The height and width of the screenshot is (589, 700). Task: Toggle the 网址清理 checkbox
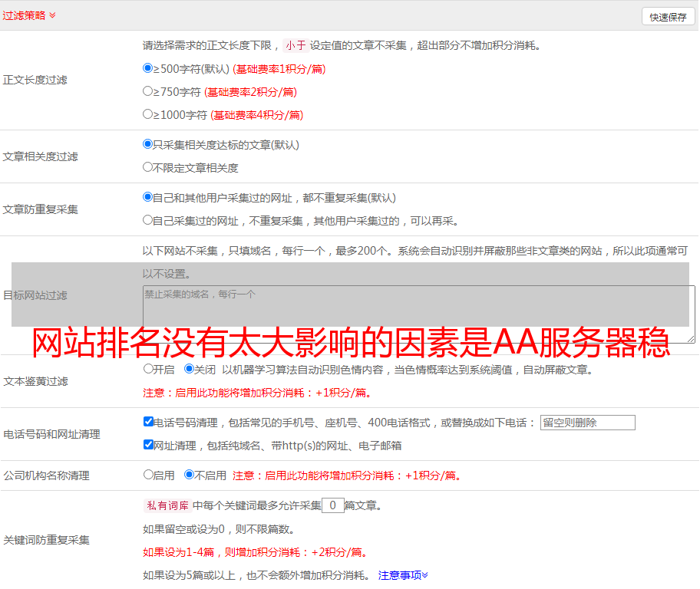coord(148,445)
